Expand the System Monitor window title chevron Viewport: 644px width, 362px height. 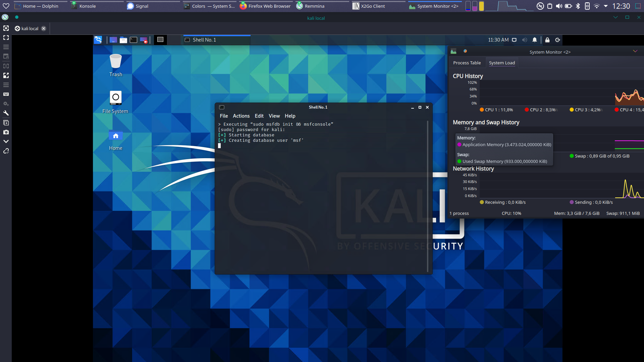(635, 51)
